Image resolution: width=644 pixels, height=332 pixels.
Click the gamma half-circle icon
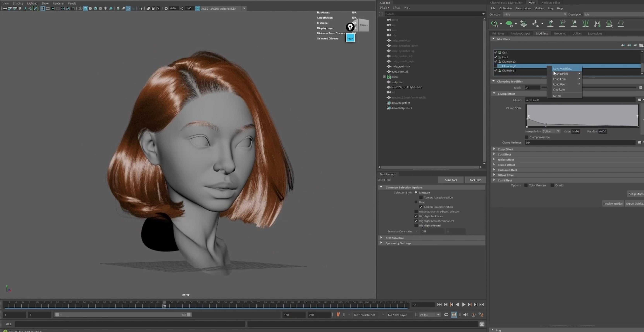coord(182,8)
